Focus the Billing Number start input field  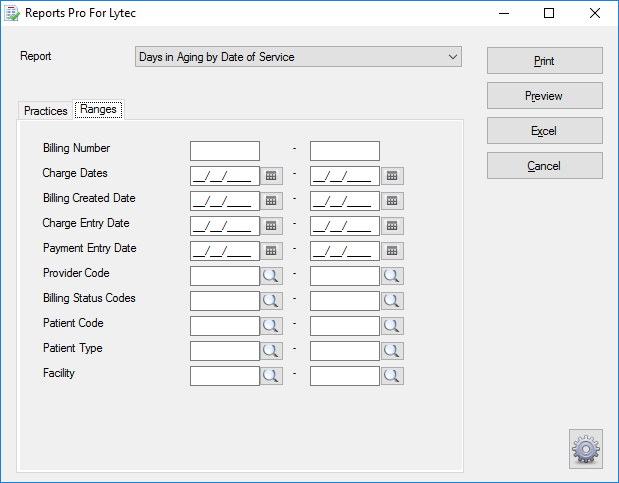[225, 151]
